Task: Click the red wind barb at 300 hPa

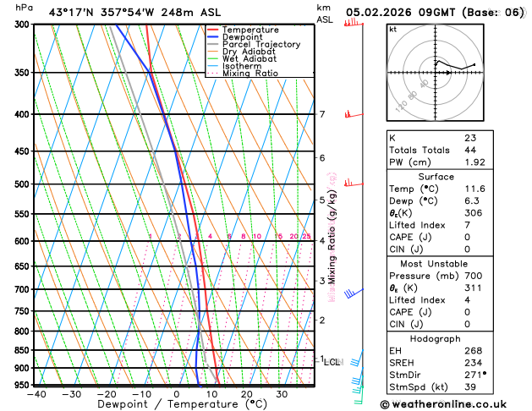Action: click(354, 23)
